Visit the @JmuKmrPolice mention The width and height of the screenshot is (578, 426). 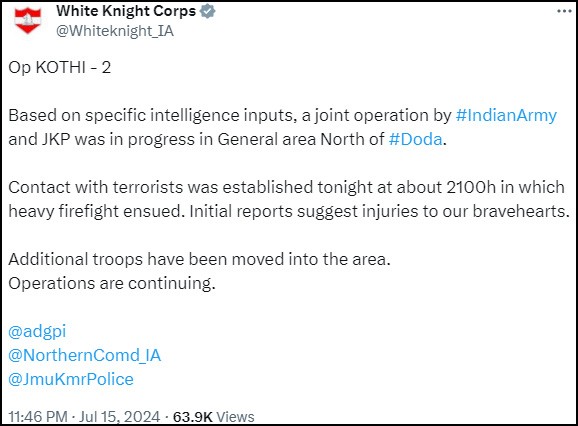click(71, 379)
